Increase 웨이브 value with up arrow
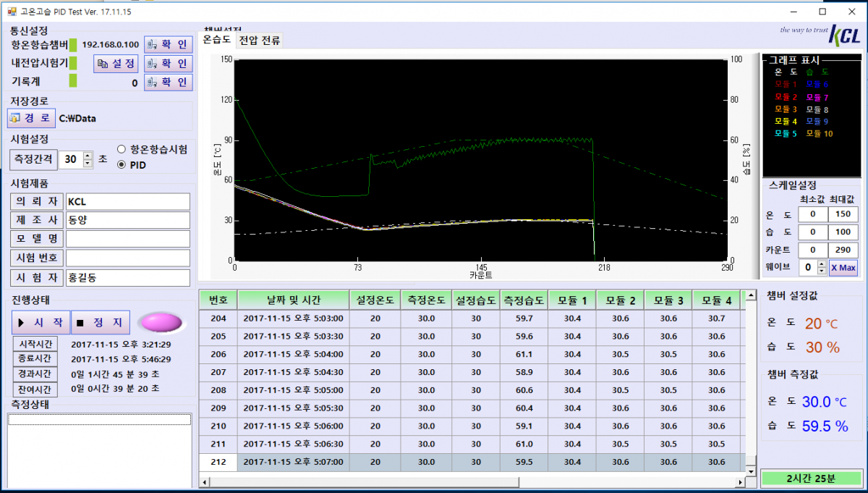Viewport: 868px width, 493px height. tap(821, 264)
